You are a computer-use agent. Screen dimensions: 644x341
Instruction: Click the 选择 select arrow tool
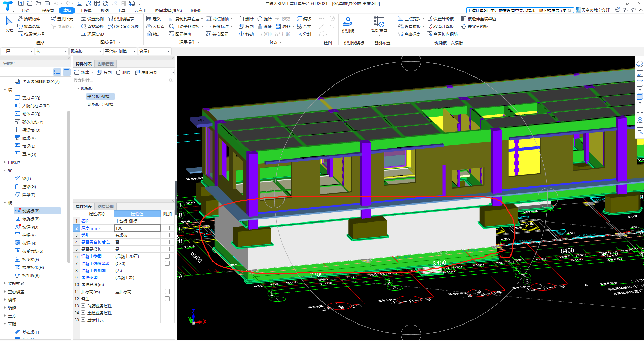point(9,25)
